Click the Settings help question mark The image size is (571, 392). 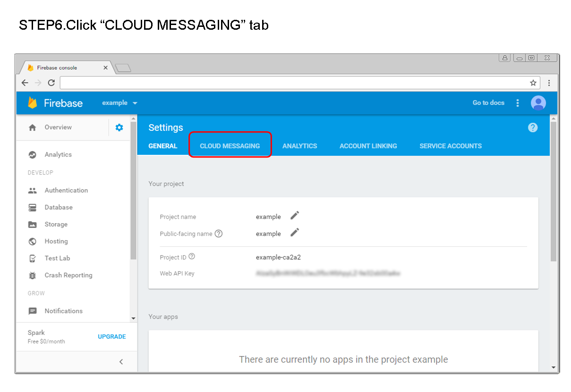(x=533, y=127)
